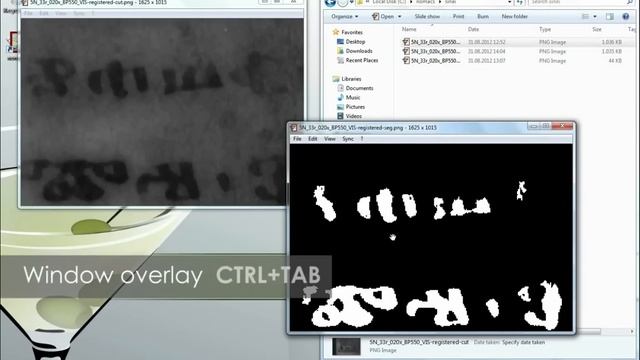Sort files by the Name column
The image size is (640, 360).
pos(409,29)
